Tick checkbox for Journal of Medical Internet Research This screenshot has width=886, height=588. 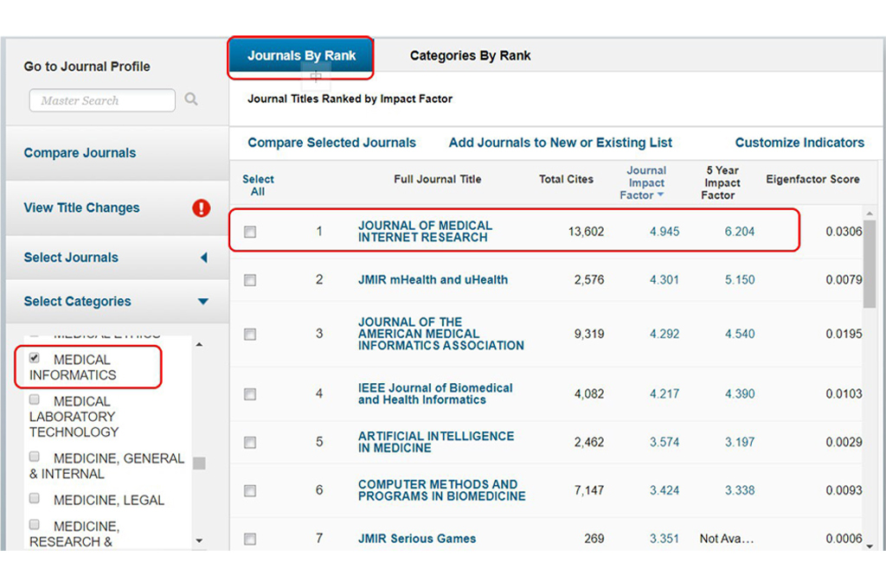pos(250,232)
